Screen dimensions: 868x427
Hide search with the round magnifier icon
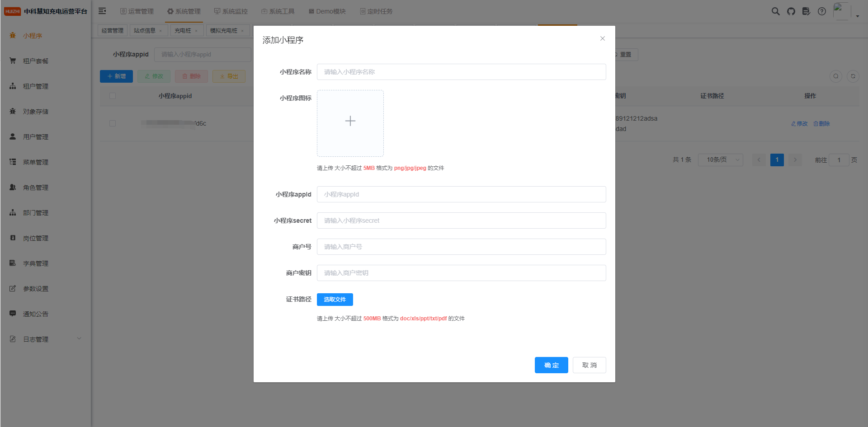pos(836,76)
